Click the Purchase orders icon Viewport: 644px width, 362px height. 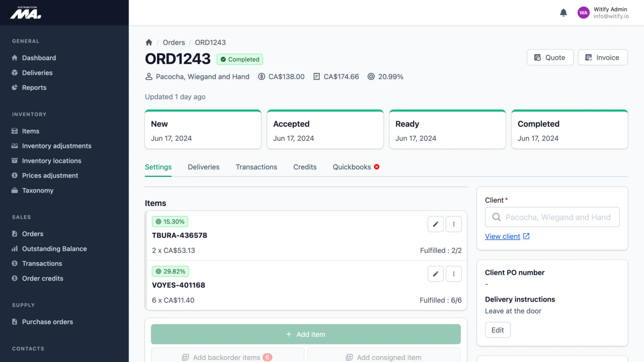14,322
